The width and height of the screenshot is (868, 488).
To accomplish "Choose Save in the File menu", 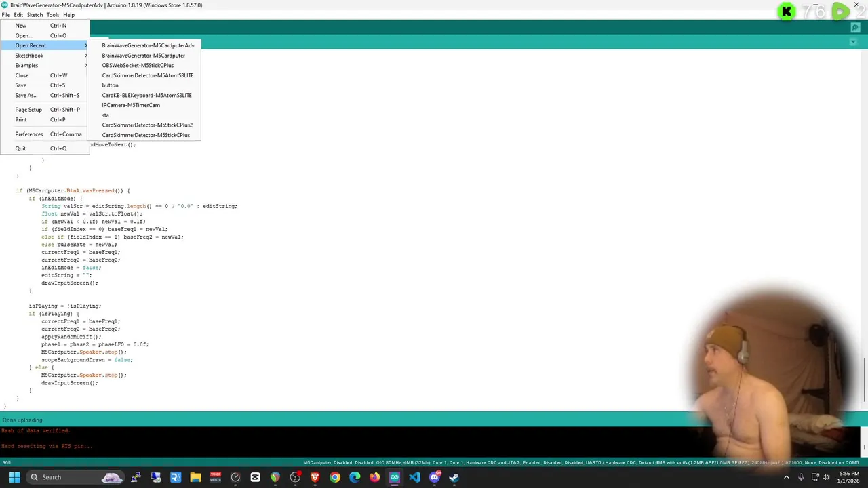I will (45, 85).
